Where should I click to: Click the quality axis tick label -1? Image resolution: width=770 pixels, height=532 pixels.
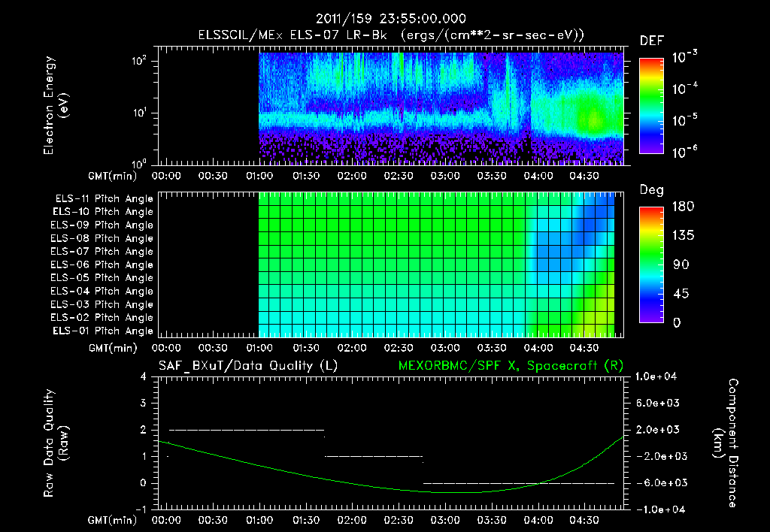pyautogui.click(x=141, y=509)
